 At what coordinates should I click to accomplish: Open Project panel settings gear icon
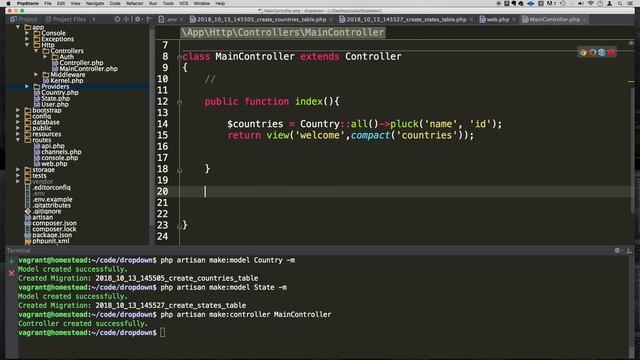pyautogui.click(x=138, y=19)
